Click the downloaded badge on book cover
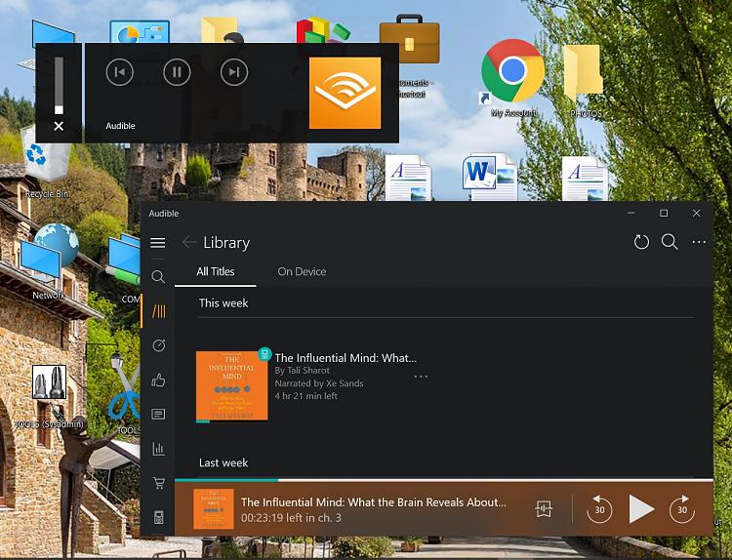The image size is (732, 560). click(264, 354)
